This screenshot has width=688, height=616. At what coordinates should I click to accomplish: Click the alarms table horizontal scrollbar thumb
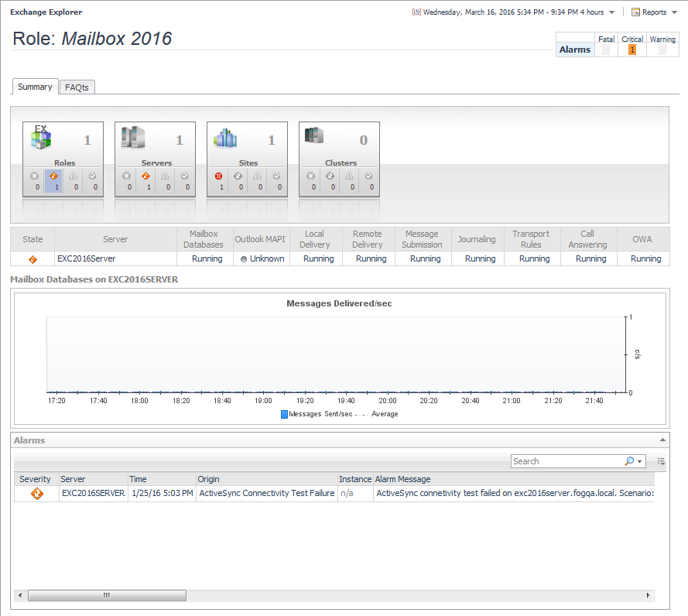(x=107, y=595)
